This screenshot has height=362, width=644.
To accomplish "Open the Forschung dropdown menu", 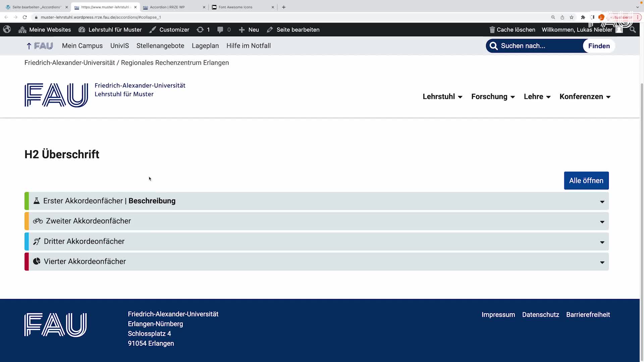I will [x=493, y=97].
